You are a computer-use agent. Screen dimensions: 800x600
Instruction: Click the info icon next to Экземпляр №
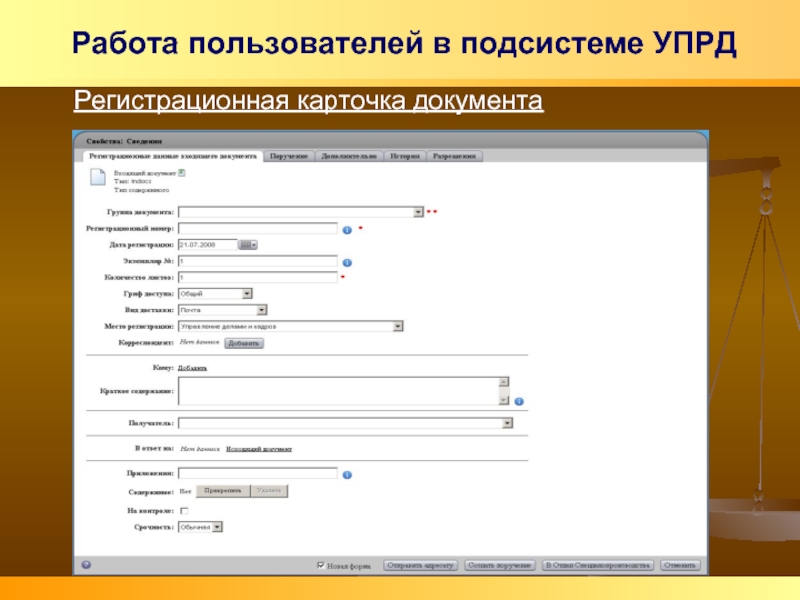tap(347, 263)
